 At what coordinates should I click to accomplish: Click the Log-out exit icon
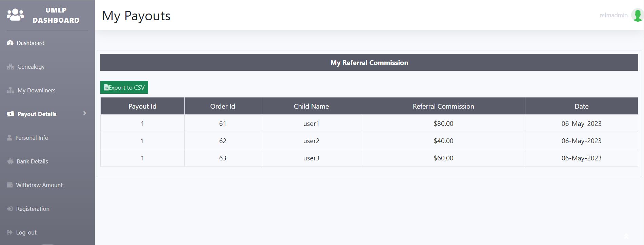pos(9,232)
